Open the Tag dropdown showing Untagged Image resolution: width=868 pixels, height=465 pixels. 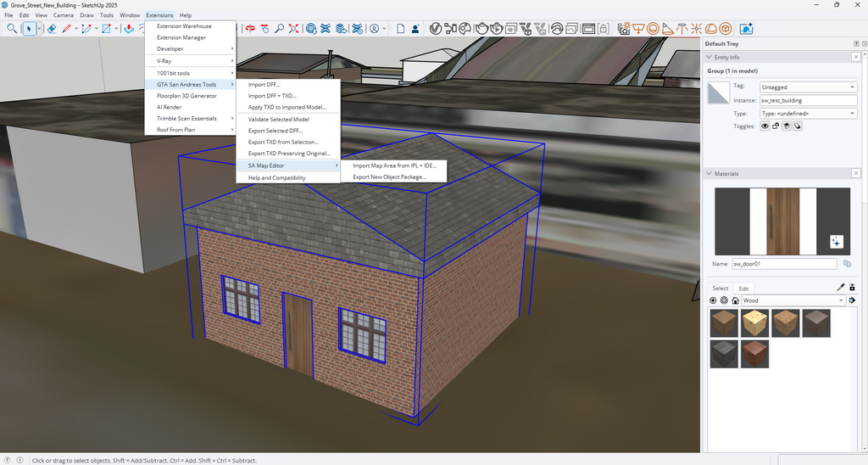click(x=808, y=87)
